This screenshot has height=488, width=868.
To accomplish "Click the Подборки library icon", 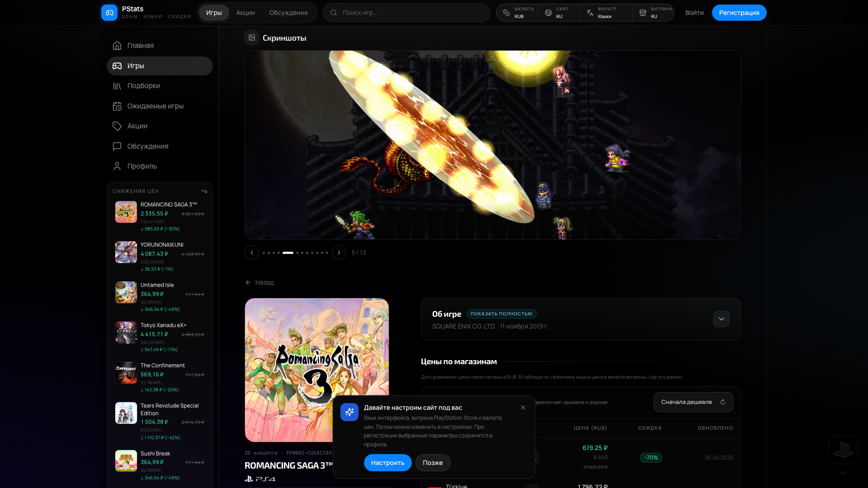I will point(117,86).
